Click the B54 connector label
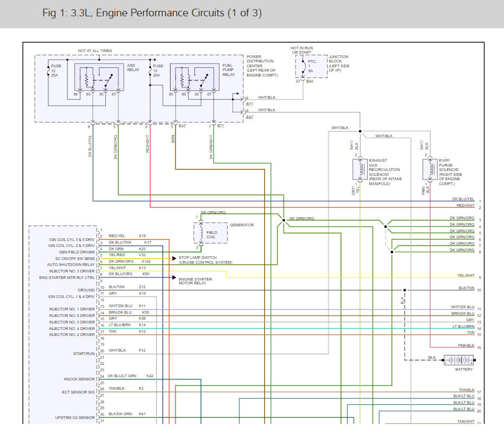 tap(310, 81)
